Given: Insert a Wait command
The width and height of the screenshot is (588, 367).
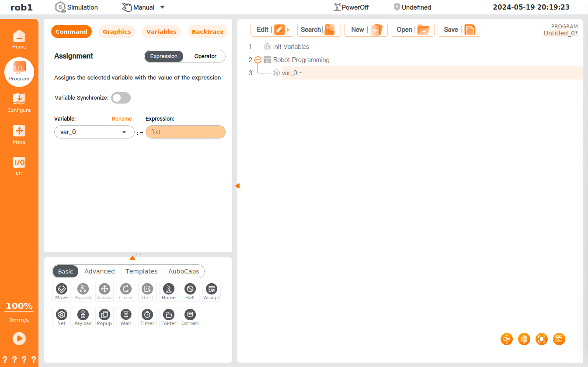Looking at the screenshot, I should point(126,317).
